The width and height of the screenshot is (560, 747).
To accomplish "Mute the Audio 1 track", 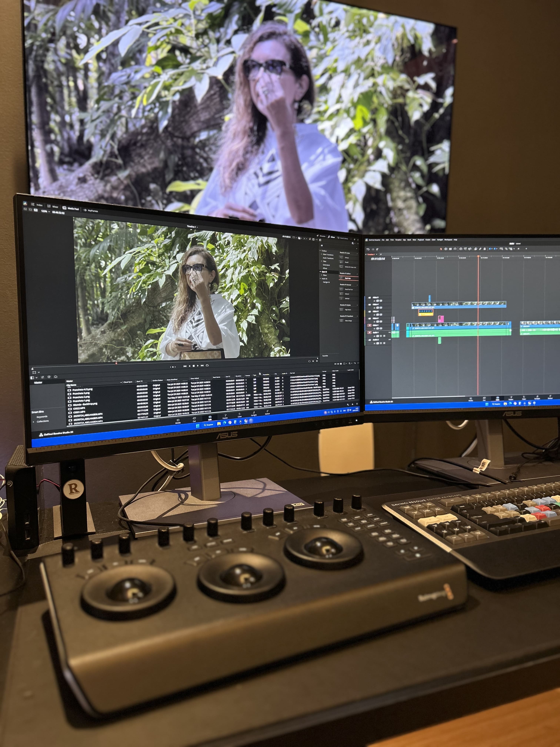I will [x=384, y=336].
